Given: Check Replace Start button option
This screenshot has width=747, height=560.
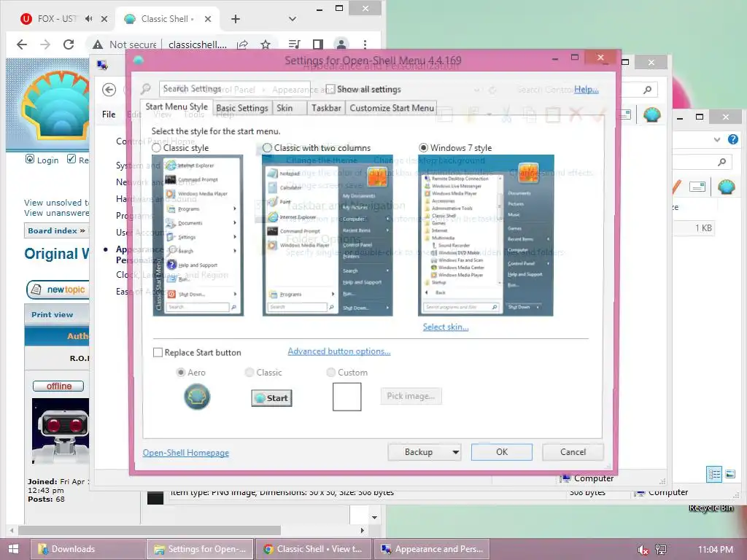Looking at the screenshot, I should point(158,352).
